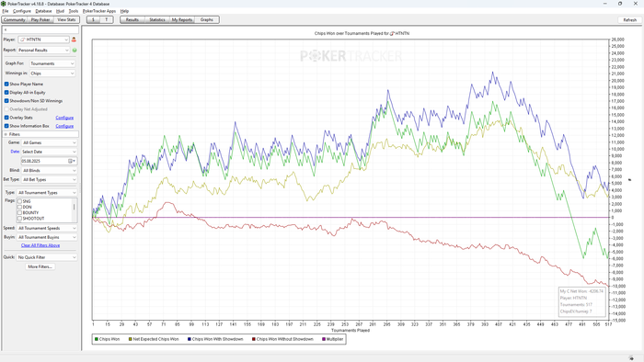Viewport: 644px width, 362px height.
Task: Select the Graphs tab
Action: click(207, 19)
